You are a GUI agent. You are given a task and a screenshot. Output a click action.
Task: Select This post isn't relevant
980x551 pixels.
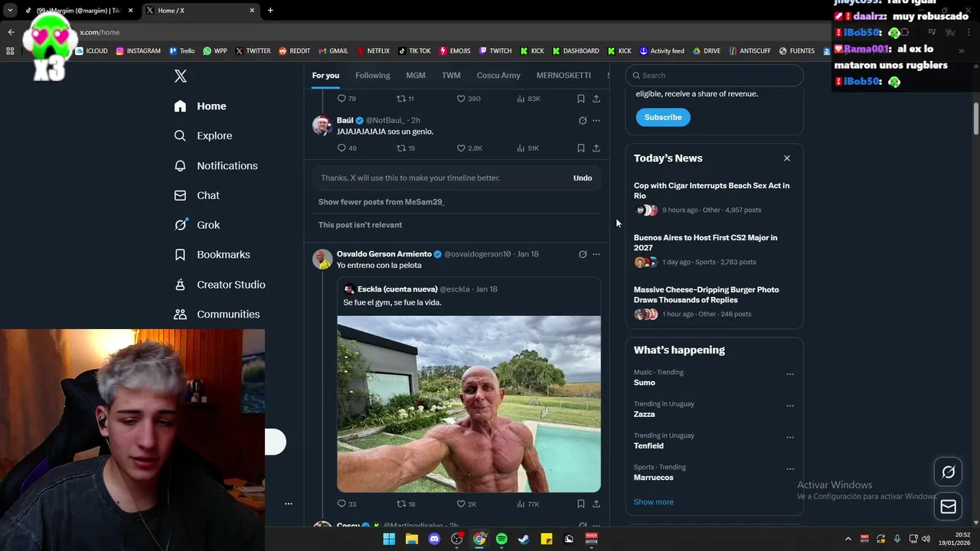point(360,225)
